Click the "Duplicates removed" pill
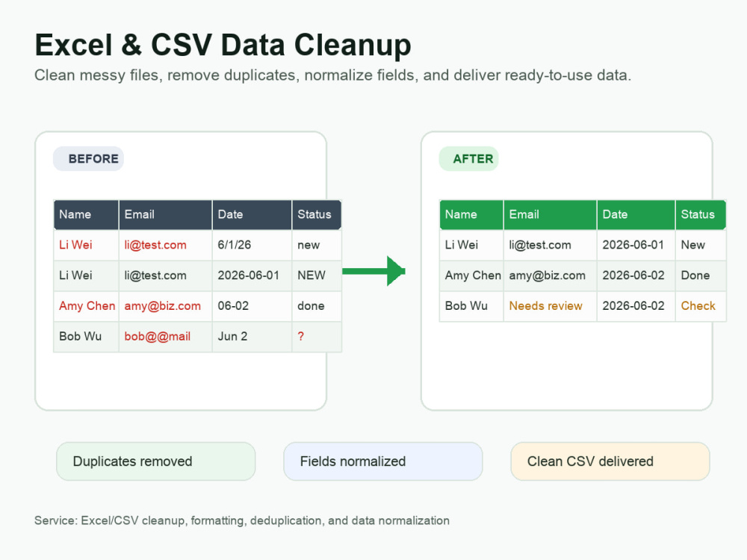747x560 pixels. (156, 461)
